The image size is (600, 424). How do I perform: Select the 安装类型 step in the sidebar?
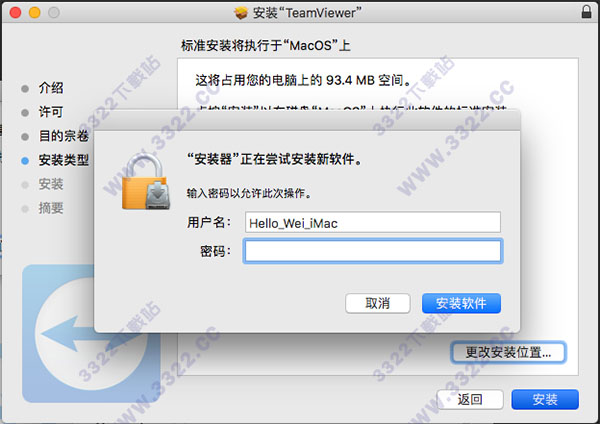click(x=64, y=160)
